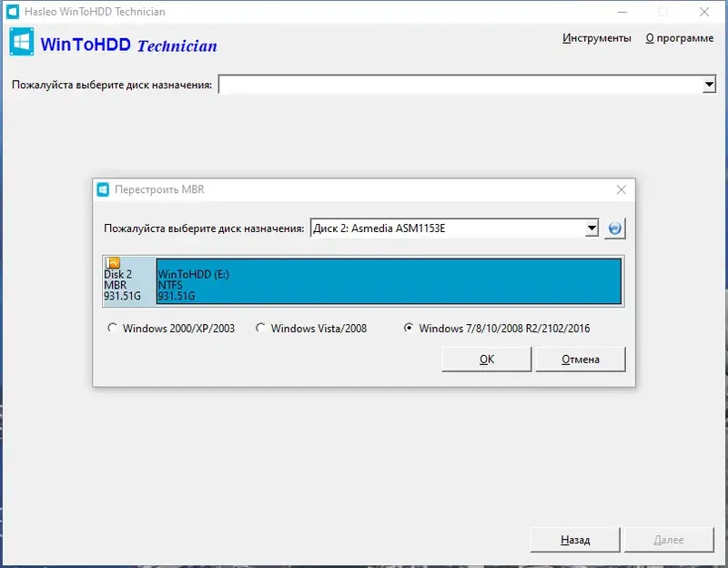Click the Disk 2 drive icon
The height and width of the screenshot is (568, 728).
point(113,263)
